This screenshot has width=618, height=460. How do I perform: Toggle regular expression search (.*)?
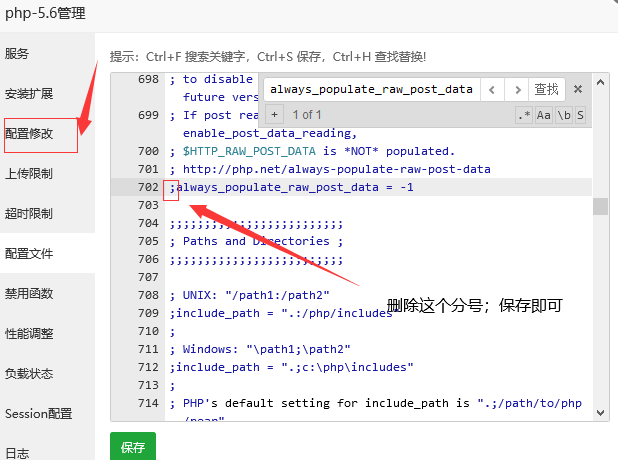coord(524,115)
